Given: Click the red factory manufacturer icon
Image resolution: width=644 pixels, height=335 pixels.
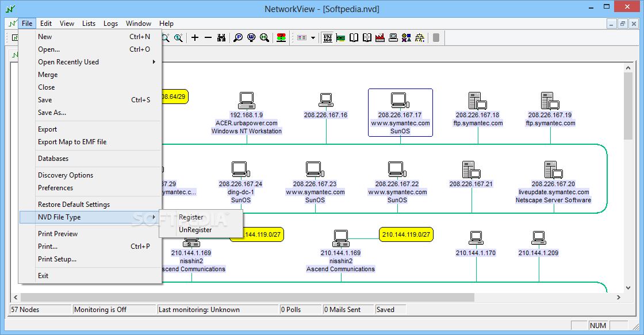Looking at the screenshot, I should [380, 38].
